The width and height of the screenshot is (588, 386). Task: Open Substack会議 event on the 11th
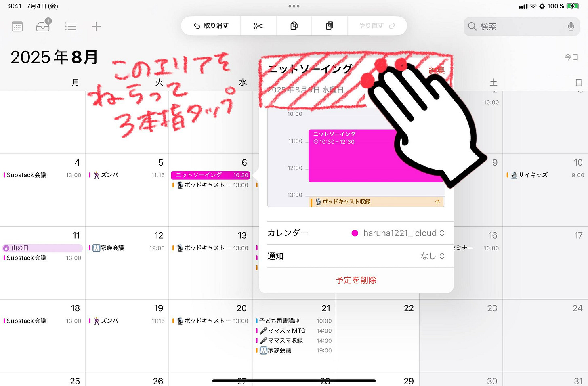tap(42, 258)
